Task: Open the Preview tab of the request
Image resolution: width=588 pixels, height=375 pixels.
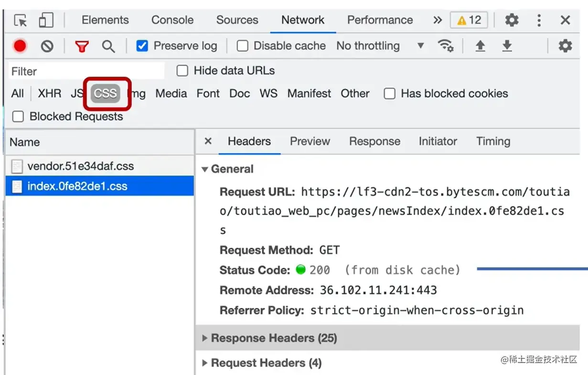Action: click(310, 141)
